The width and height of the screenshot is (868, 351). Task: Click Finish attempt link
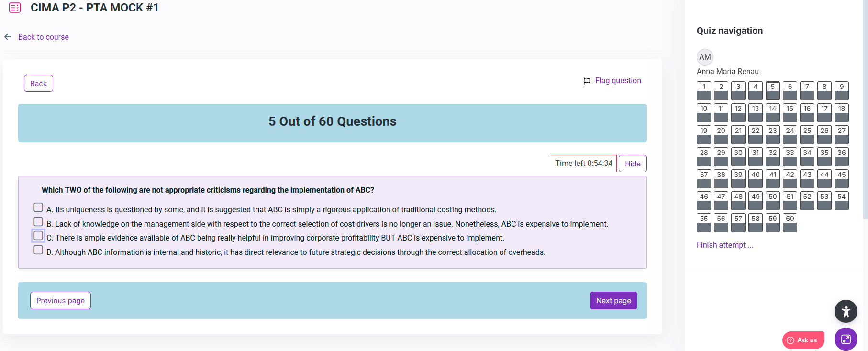point(724,245)
